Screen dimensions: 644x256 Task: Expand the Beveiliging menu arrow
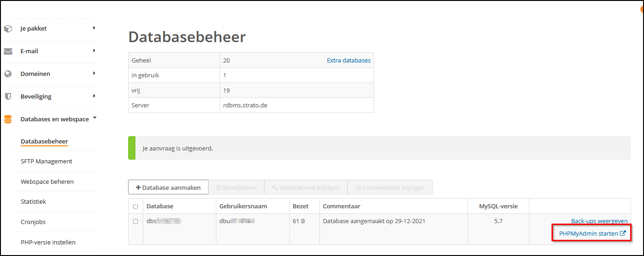[x=94, y=96]
